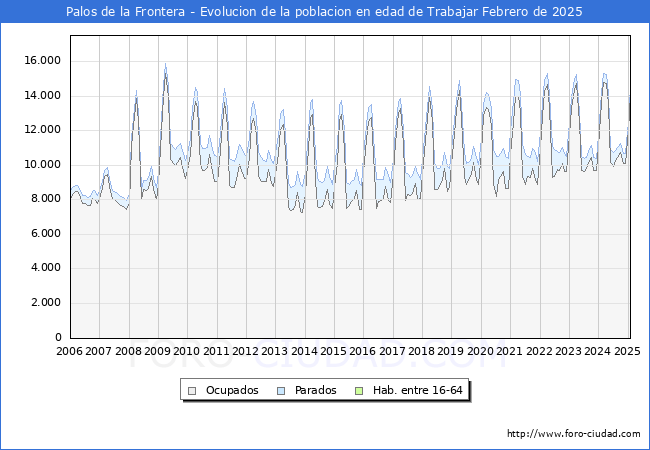Screen dimensions: 650x450
Task: Click the Parados legend color swatch
Action: pos(281,391)
